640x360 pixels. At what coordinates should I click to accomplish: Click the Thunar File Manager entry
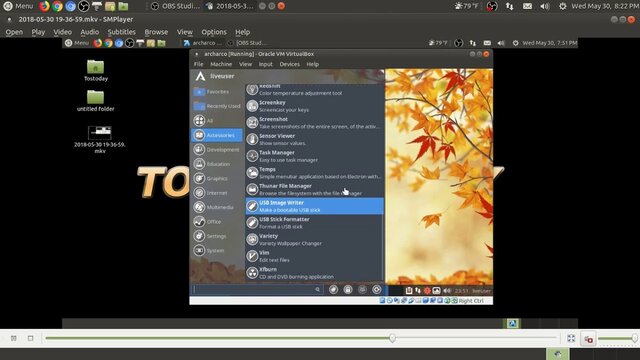(314, 189)
